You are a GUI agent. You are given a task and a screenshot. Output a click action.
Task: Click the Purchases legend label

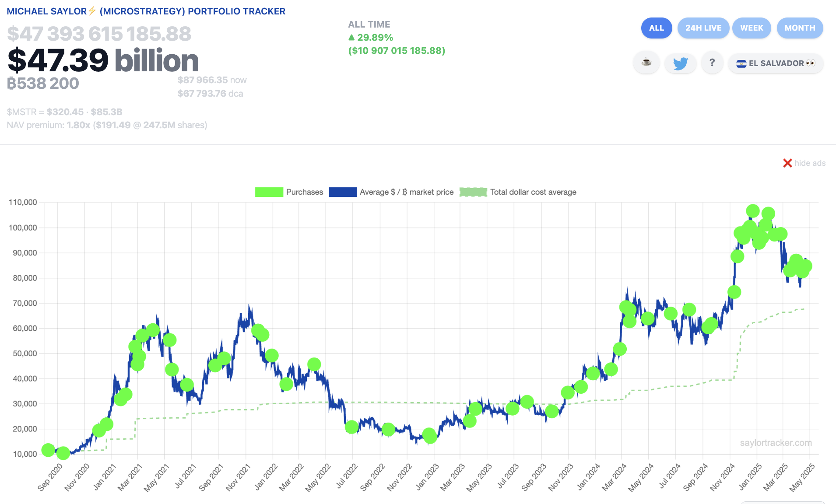click(305, 192)
